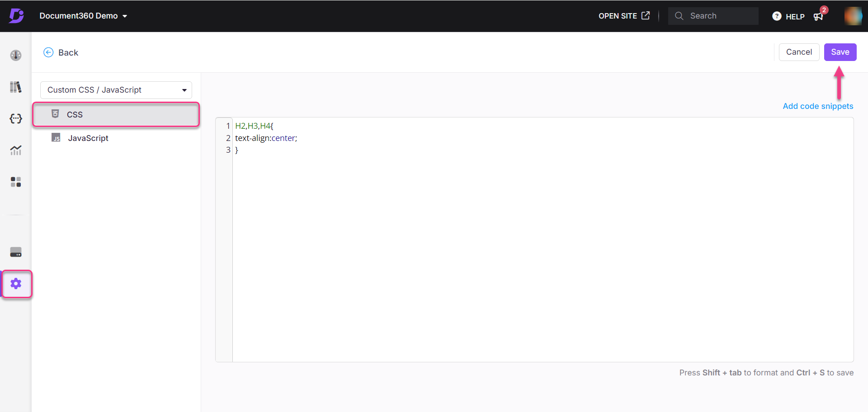Screen dimensions: 868x412
Task: Click the Add code snippets link
Action: (817, 106)
